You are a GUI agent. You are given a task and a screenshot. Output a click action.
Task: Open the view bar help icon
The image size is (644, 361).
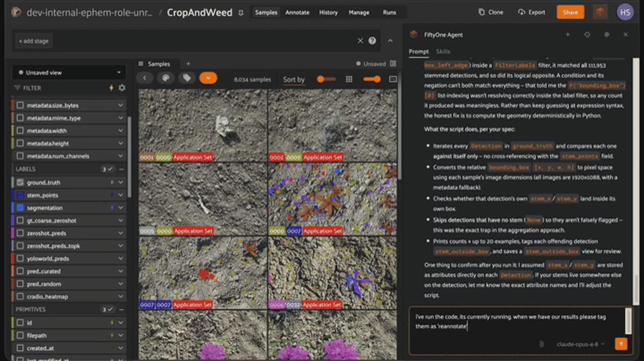pyautogui.click(x=372, y=41)
